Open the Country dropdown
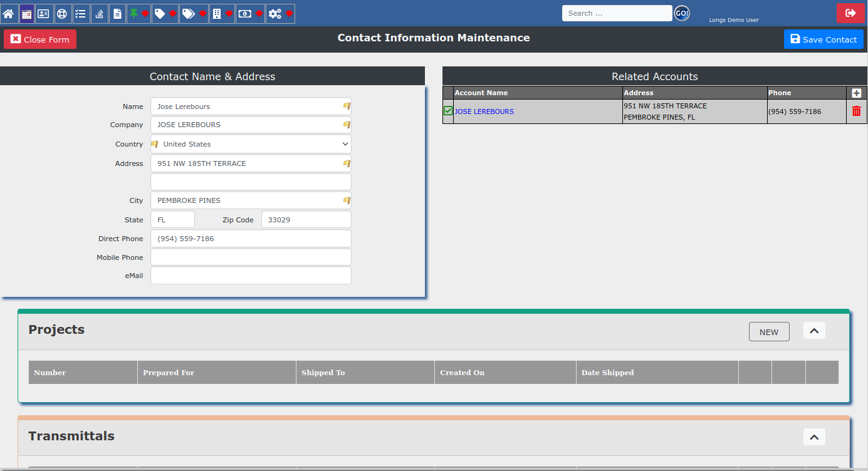 coord(251,144)
